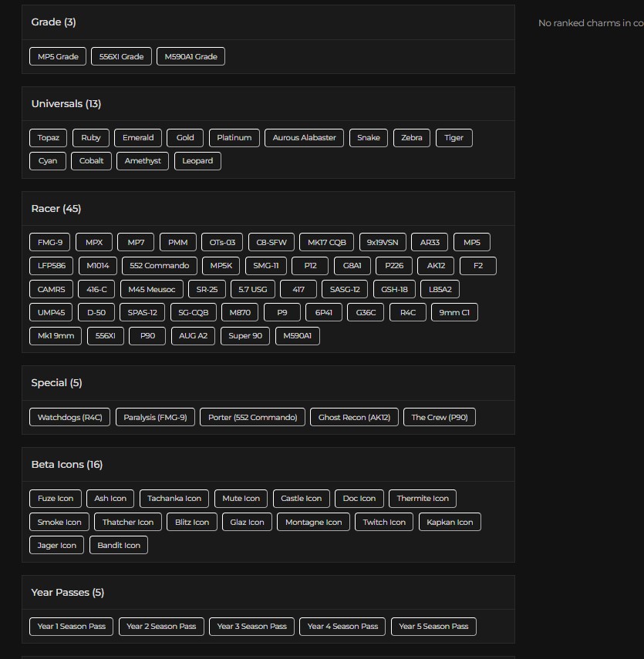Pick the M45 Meusoc Racer chip

(x=152, y=289)
